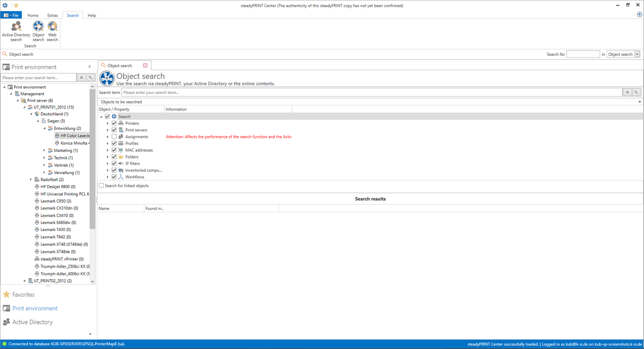Switch to the Extras ribbon tab

tap(52, 15)
